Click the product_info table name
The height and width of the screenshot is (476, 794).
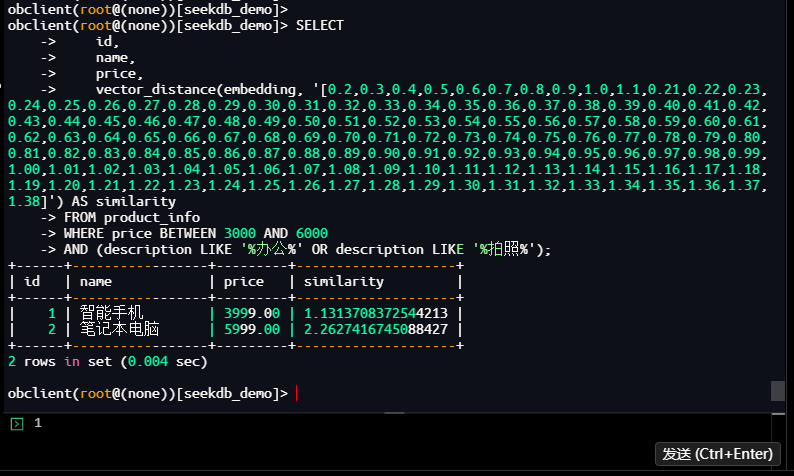pos(152,217)
